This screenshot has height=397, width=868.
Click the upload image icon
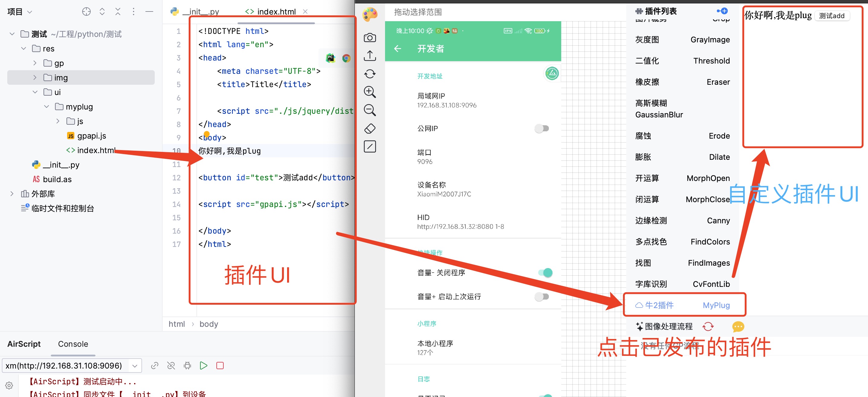point(370,56)
